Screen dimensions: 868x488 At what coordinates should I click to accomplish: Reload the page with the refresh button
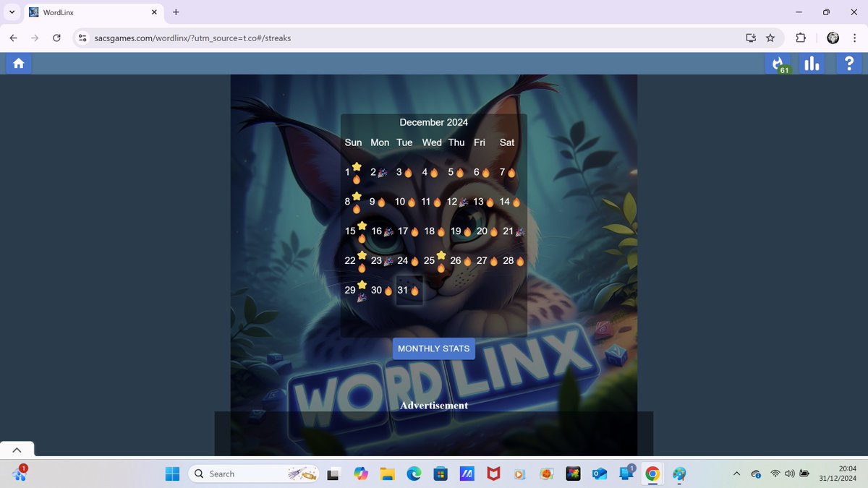coord(56,38)
